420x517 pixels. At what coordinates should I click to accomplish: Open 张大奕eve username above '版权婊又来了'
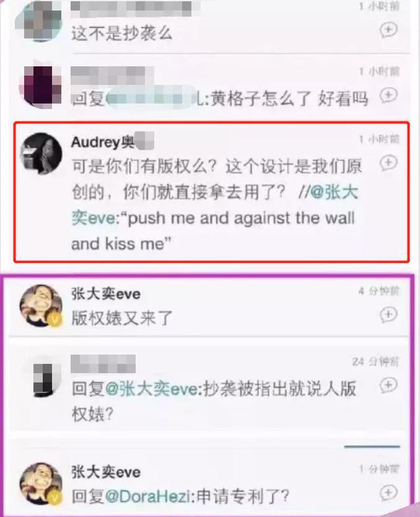point(106,294)
